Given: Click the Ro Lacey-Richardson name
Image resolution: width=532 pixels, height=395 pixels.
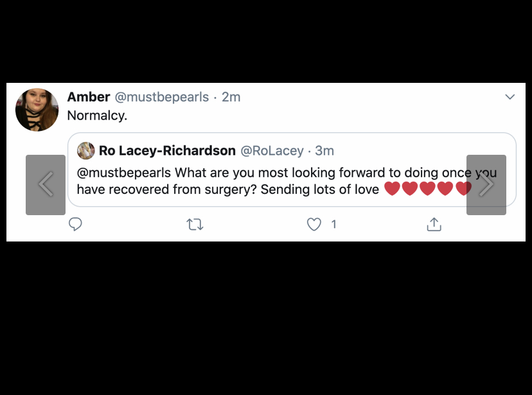Looking at the screenshot, I should 167,150.
